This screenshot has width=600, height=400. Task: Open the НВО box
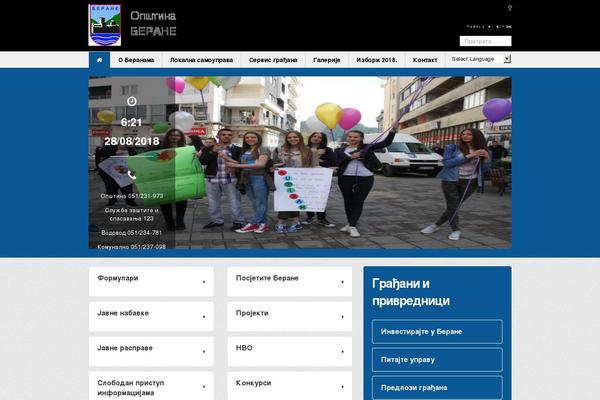[x=290, y=351]
